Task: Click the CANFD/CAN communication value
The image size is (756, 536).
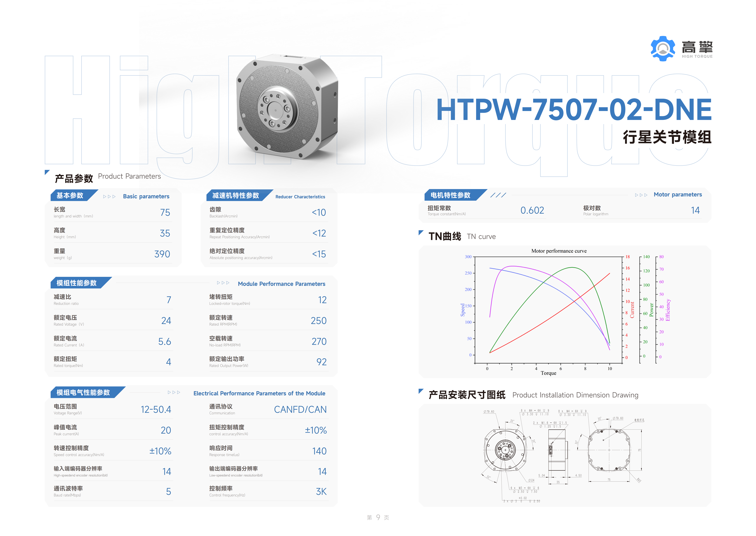Action: pos(300,410)
